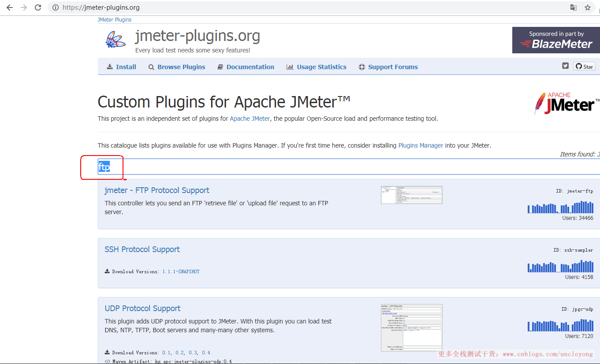Click the jmeter-plugins feather logo
Image resolution: width=600 pixels, height=364 pixels.
tap(116, 40)
